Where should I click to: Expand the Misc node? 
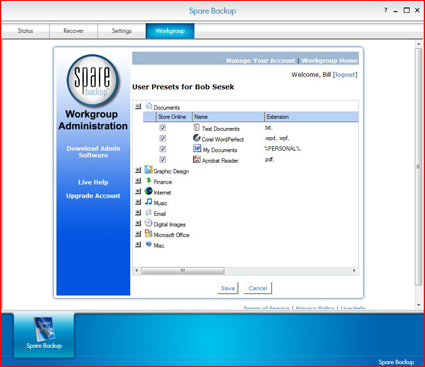tap(138, 245)
